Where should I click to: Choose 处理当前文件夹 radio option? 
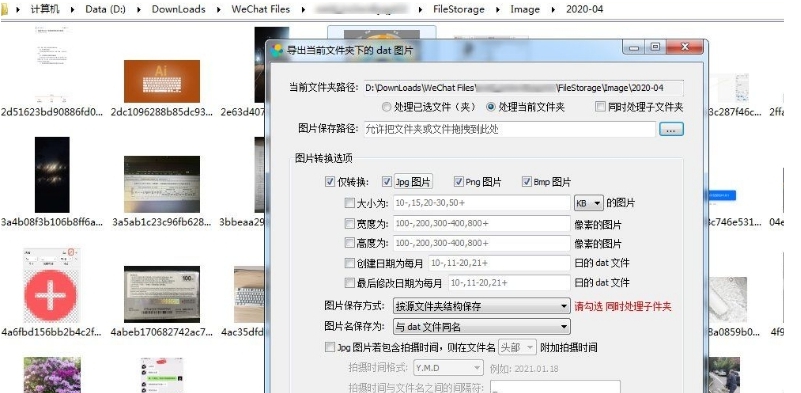click(491, 107)
